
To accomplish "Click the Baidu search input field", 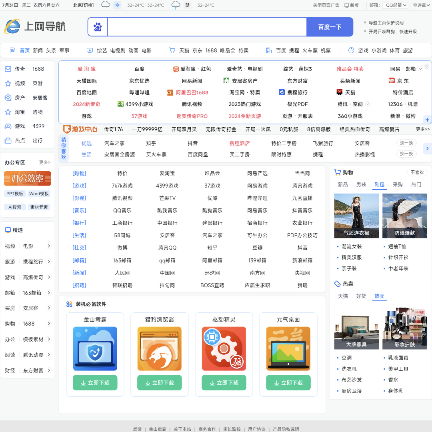I will point(207,27).
